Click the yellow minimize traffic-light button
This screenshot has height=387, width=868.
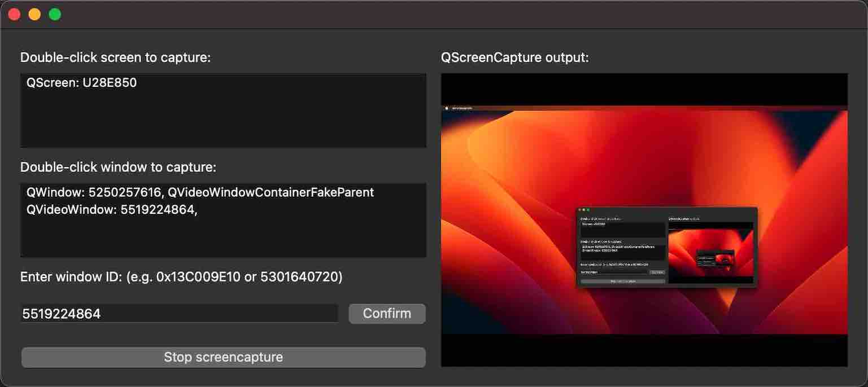point(34,14)
